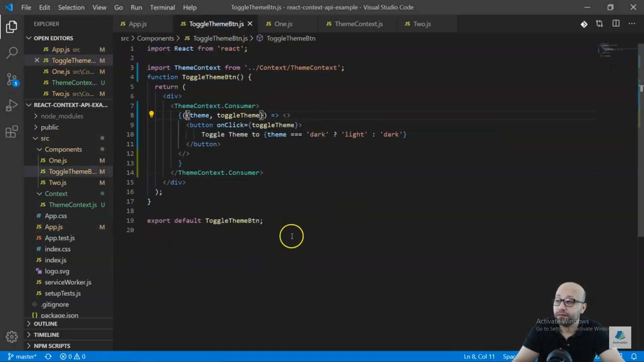Open notifications bell in status bar

[x=634, y=356]
